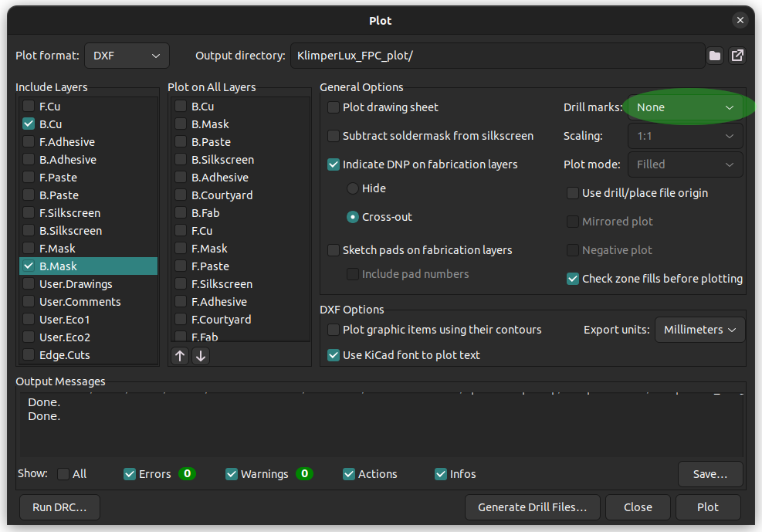This screenshot has width=762, height=532.
Task: Close the Plot dialog with X
Action: point(740,20)
